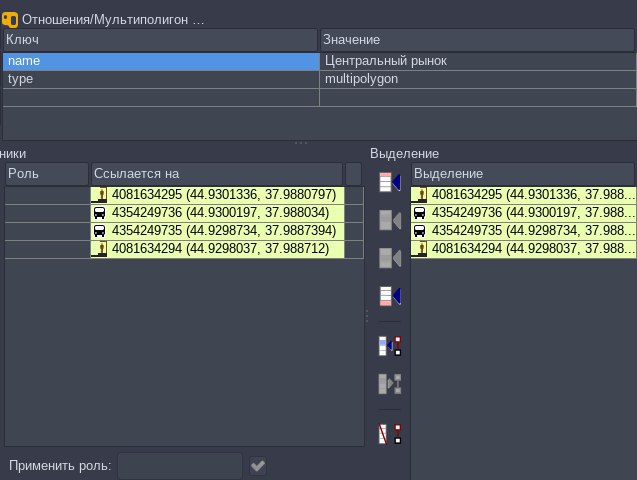Click remove selected objects from relation icon
Screen dimensions: 637x480
[389, 434]
